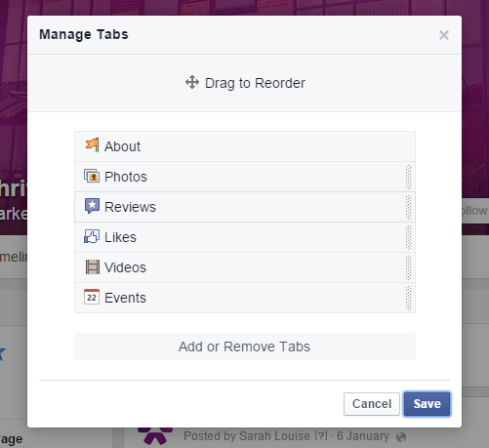Select the About tab row

pyautogui.click(x=245, y=146)
